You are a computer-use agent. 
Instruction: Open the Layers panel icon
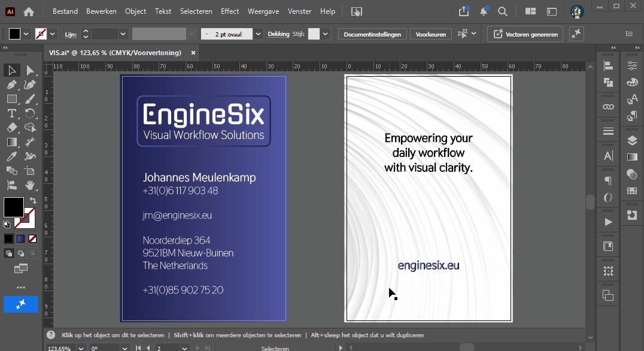pos(632,141)
